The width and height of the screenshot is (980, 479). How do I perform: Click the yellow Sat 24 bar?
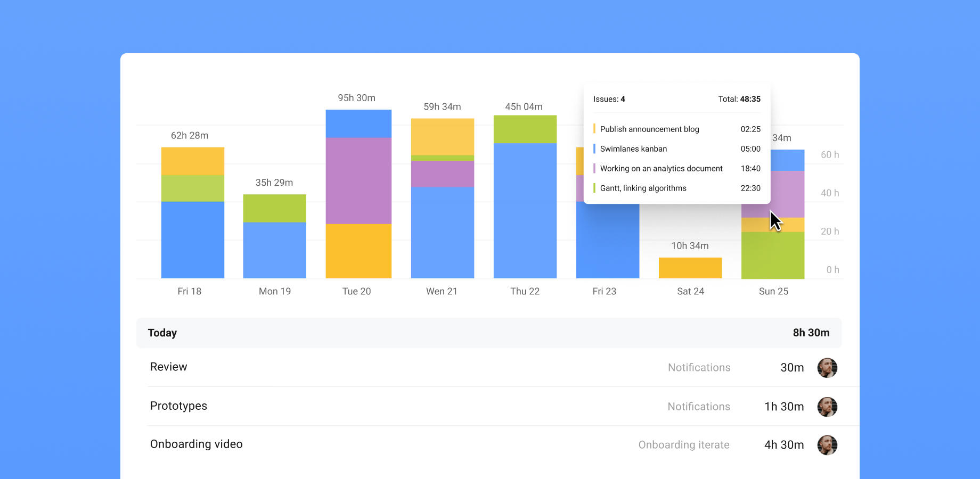point(690,268)
